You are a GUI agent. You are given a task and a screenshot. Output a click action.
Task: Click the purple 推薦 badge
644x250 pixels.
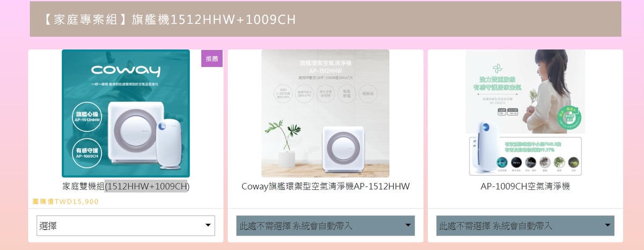(x=211, y=58)
